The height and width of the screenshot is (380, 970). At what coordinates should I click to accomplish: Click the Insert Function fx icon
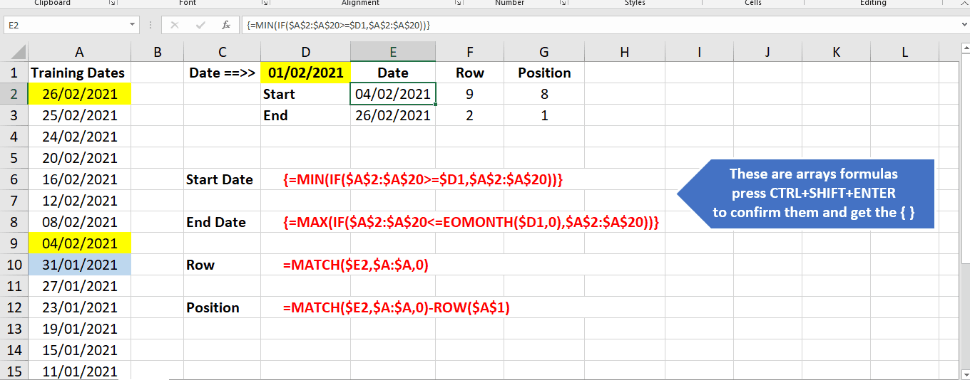226,25
